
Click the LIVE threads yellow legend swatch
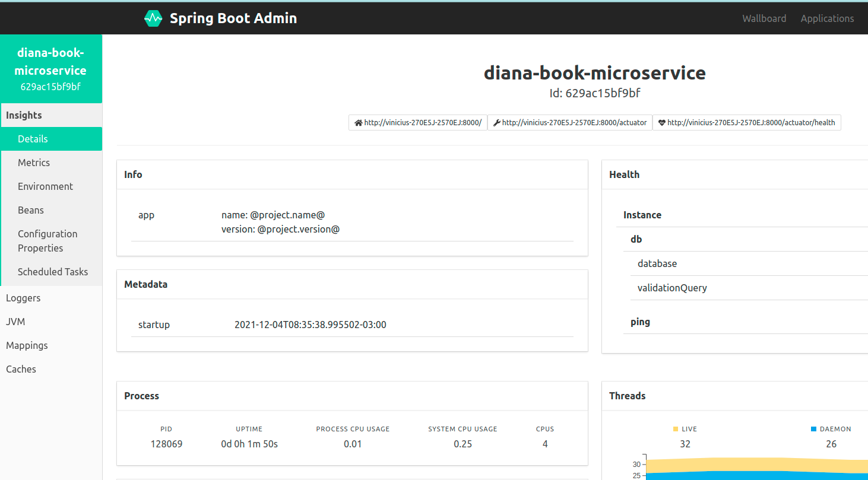676,429
